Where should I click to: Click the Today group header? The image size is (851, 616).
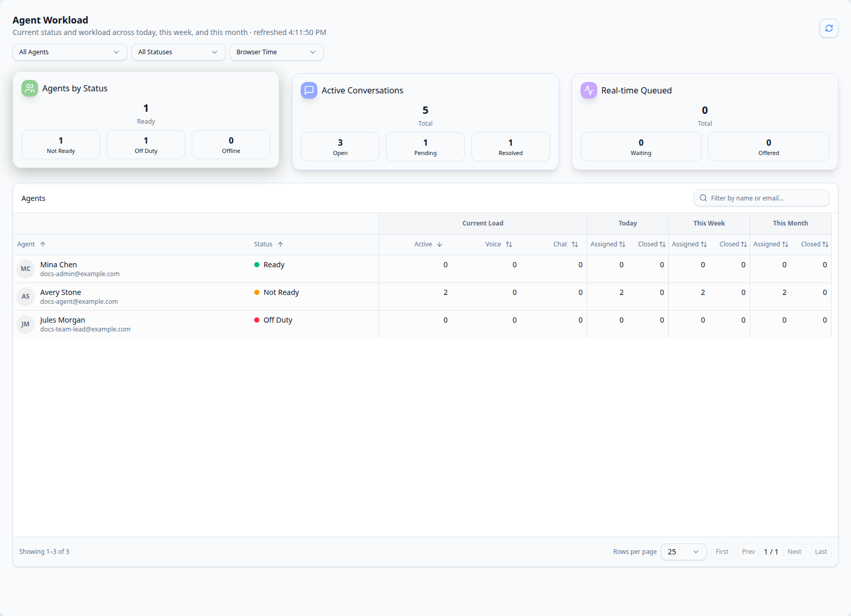tap(628, 223)
